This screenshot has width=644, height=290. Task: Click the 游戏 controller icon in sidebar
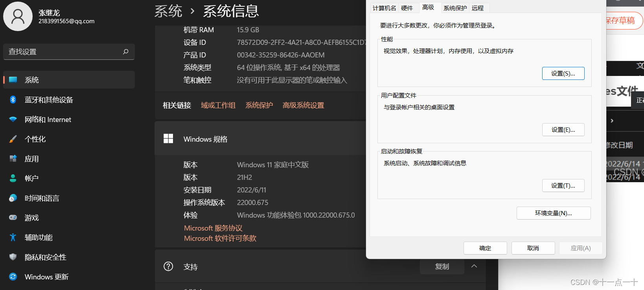(x=13, y=217)
